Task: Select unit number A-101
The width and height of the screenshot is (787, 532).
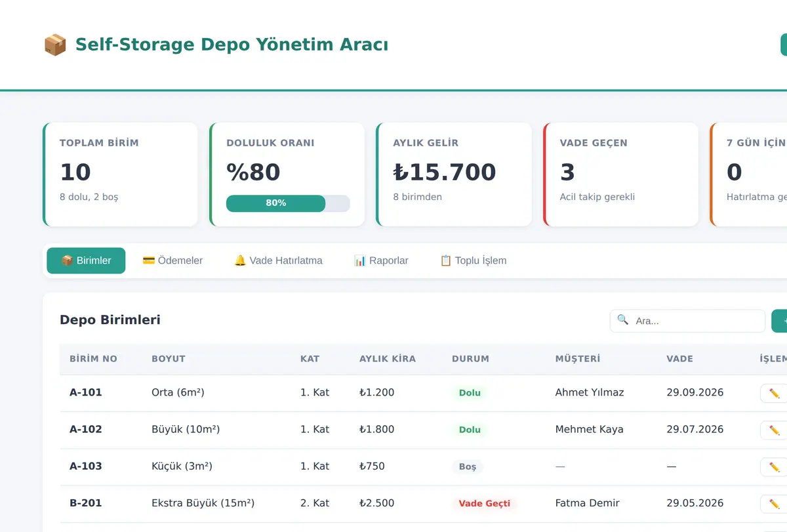Action: click(86, 392)
